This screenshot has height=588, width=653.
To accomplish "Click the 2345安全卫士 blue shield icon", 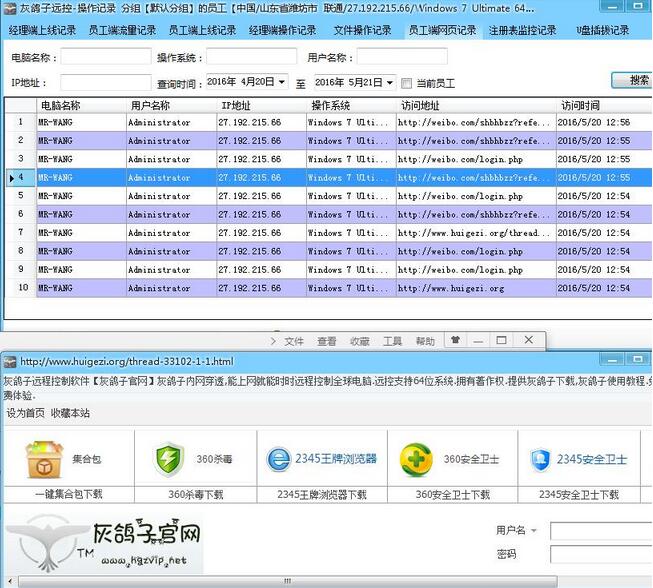I will point(540,459).
